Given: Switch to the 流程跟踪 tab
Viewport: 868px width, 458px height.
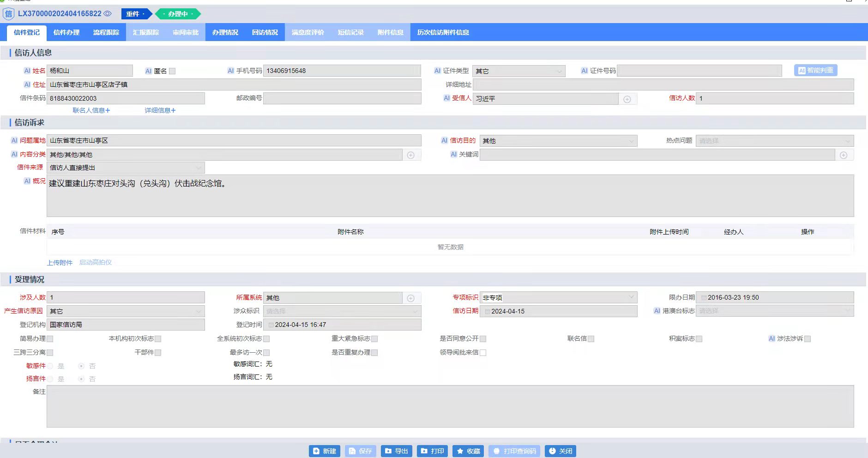Looking at the screenshot, I should click(106, 32).
